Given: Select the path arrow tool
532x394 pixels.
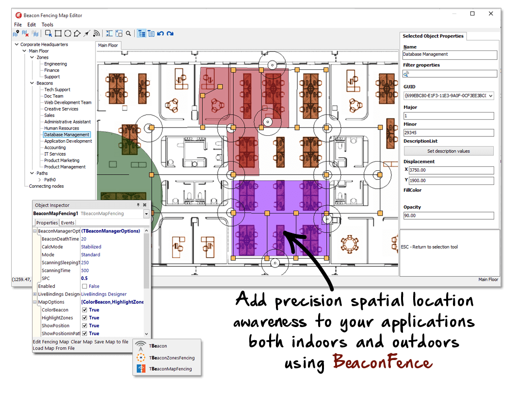Looking at the screenshot, I should [87, 33].
